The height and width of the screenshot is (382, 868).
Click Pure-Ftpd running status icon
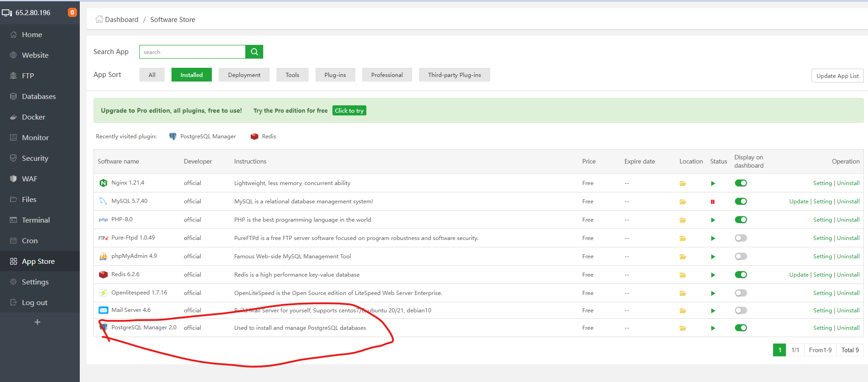[x=713, y=238]
